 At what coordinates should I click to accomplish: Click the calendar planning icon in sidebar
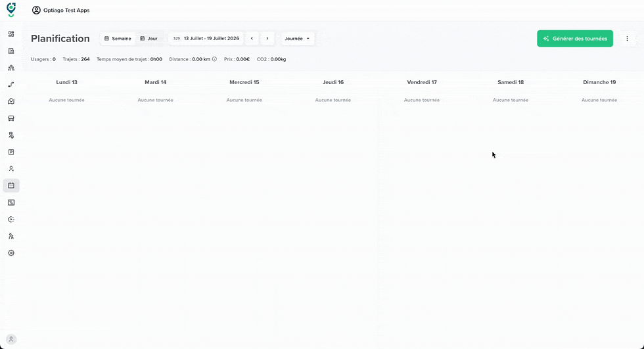click(11, 185)
